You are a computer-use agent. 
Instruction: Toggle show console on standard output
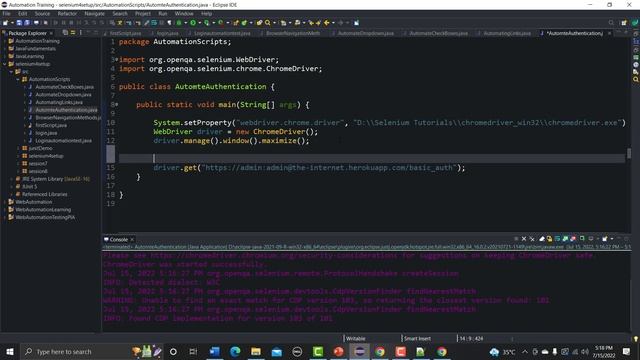[x=565, y=239]
